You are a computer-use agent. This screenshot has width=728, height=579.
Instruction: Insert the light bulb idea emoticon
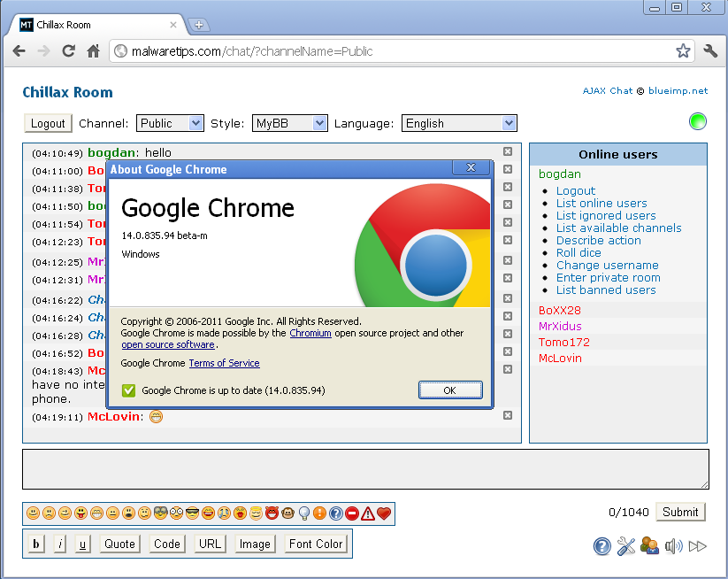[x=303, y=513]
